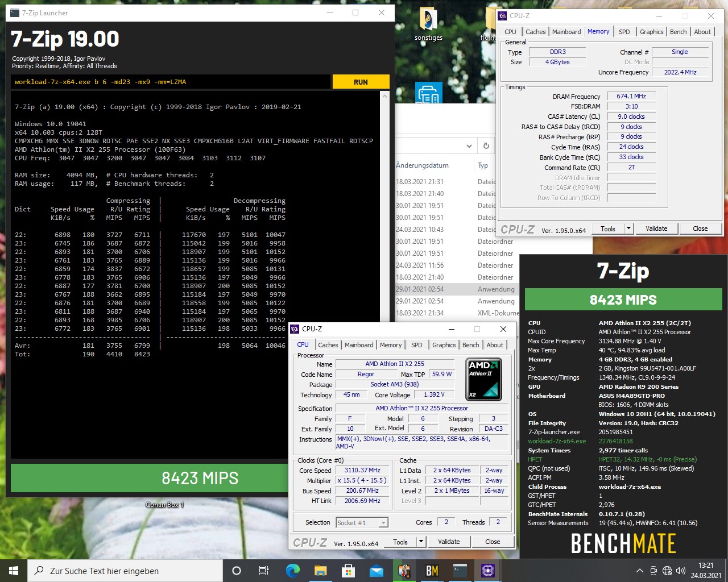Switch to the CPU-Z taskbar icon
Image resolution: width=728 pixels, height=582 pixels.
click(487, 571)
